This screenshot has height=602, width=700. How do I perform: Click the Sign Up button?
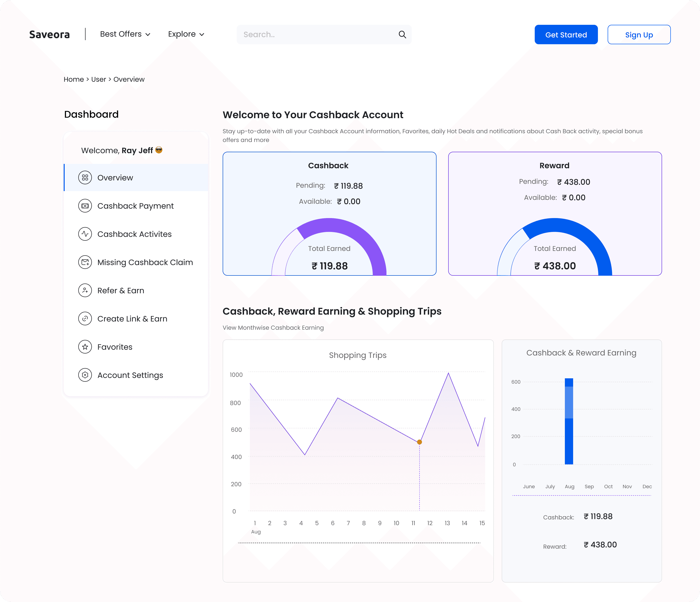click(x=639, y=35)
